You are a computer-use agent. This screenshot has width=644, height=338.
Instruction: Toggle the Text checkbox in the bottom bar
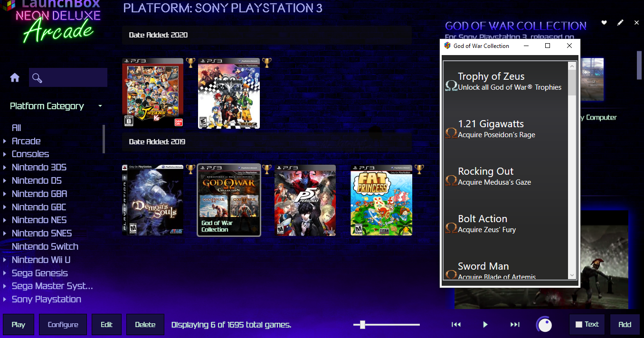coord(579,324)
